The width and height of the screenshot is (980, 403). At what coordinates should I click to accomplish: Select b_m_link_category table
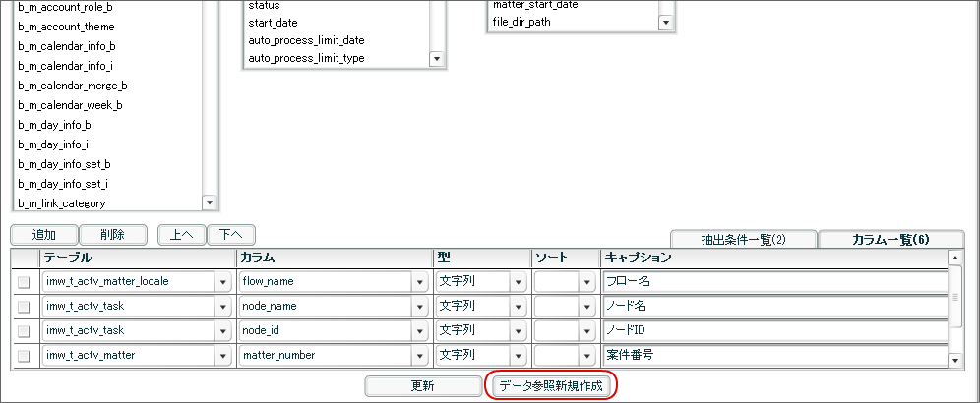tap(62, 203)
